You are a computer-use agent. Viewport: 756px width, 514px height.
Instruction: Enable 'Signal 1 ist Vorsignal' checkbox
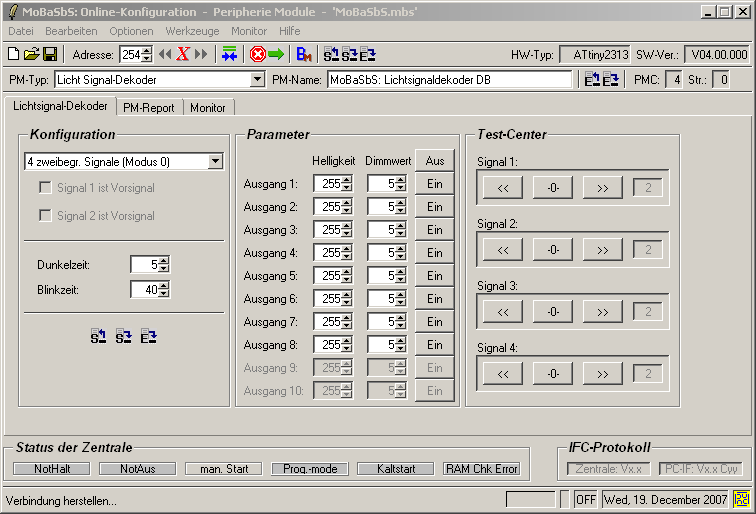coord(45,188)
